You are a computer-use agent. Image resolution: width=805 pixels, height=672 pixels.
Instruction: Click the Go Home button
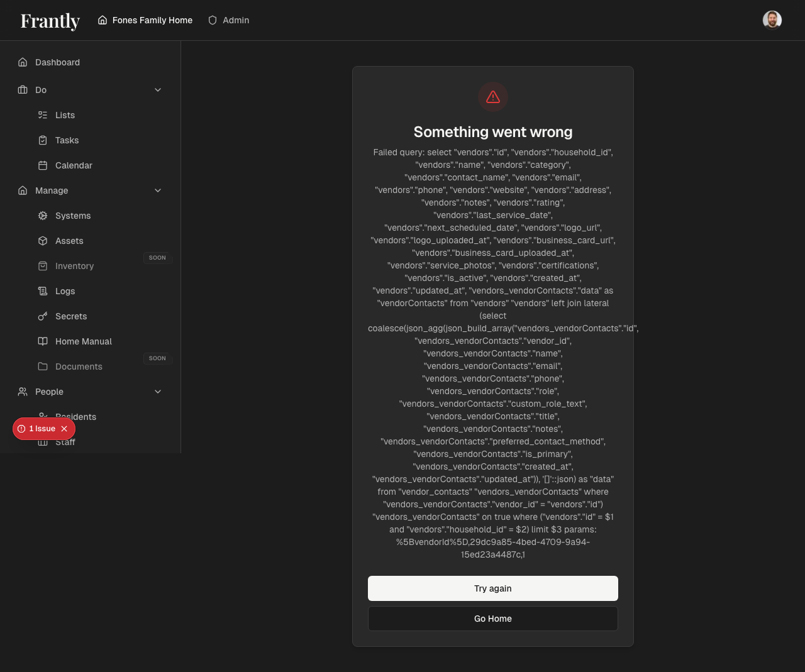[x=492, y=619]
